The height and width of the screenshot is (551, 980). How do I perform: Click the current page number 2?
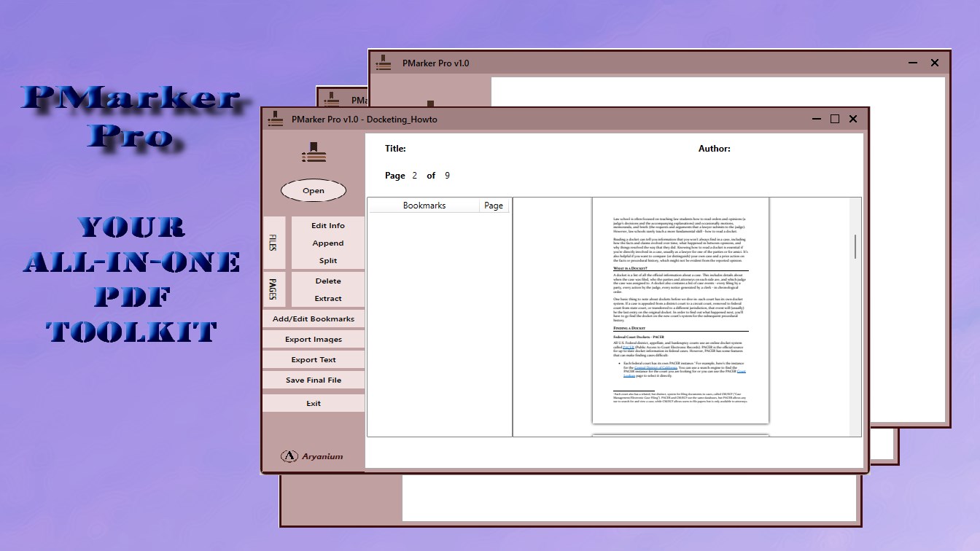click(415, 176)
